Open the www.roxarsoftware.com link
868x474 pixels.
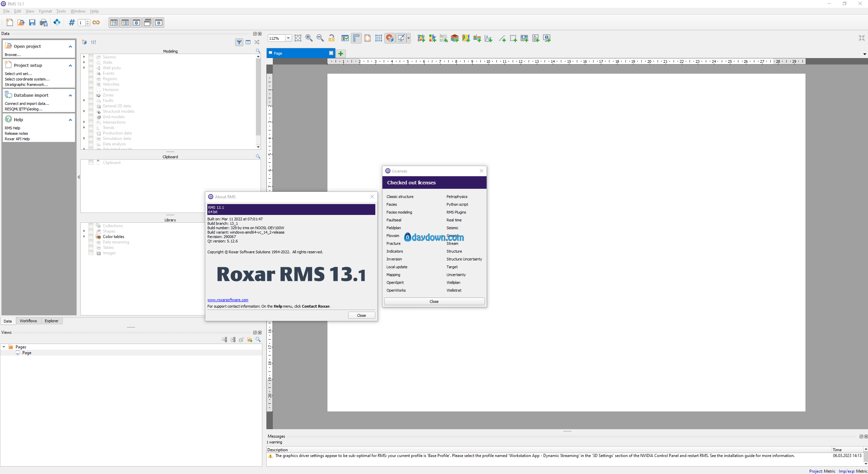click(228, 300)
